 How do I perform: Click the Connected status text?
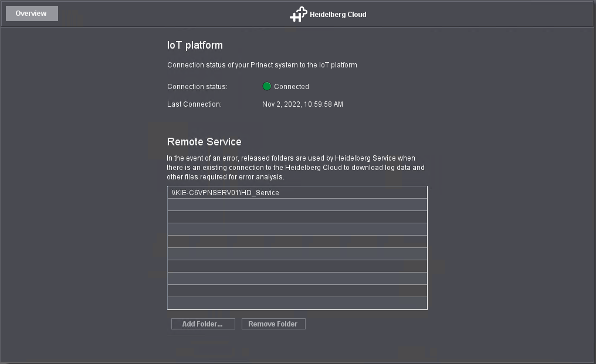(x=291, y=87)
